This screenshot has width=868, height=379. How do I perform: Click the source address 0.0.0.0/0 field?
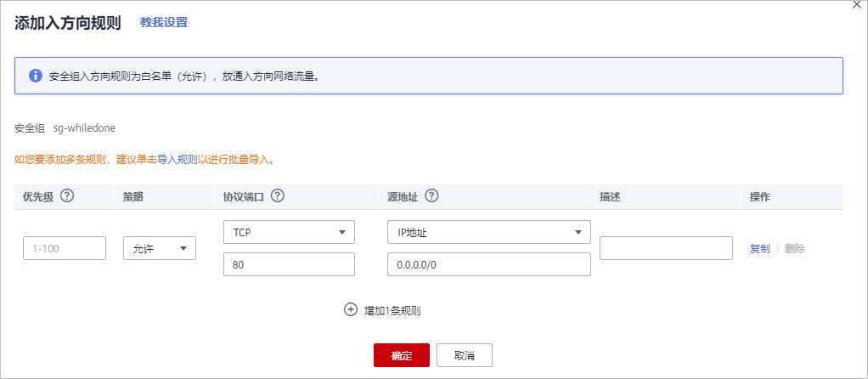488,265
